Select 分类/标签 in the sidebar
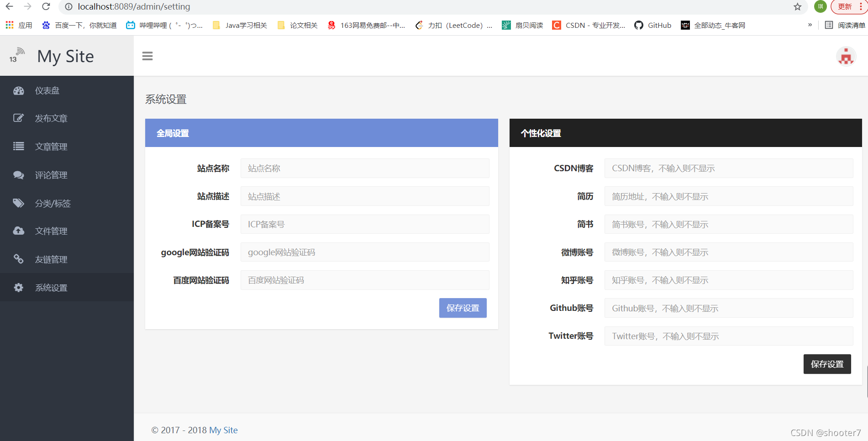Image resolution: width=868 pixels, height=441 pixels. click(67, 203)
